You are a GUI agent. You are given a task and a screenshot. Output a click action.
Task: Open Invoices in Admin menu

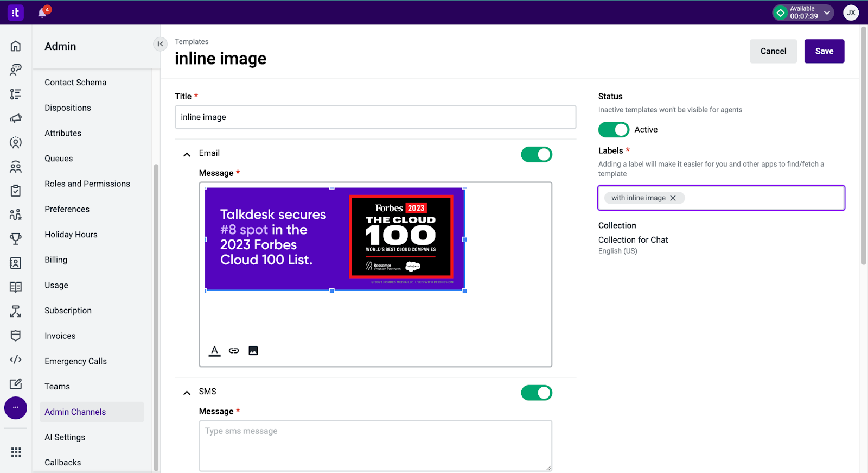pos(60,336)
